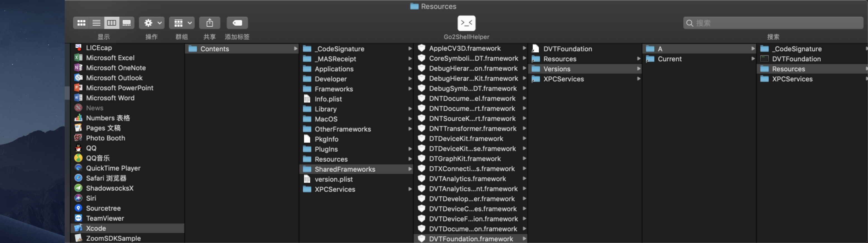This screenshot has width=868, height=243.
Task: Expand the XPCServices alias arrow beside Versions
Action: (638, 79)
